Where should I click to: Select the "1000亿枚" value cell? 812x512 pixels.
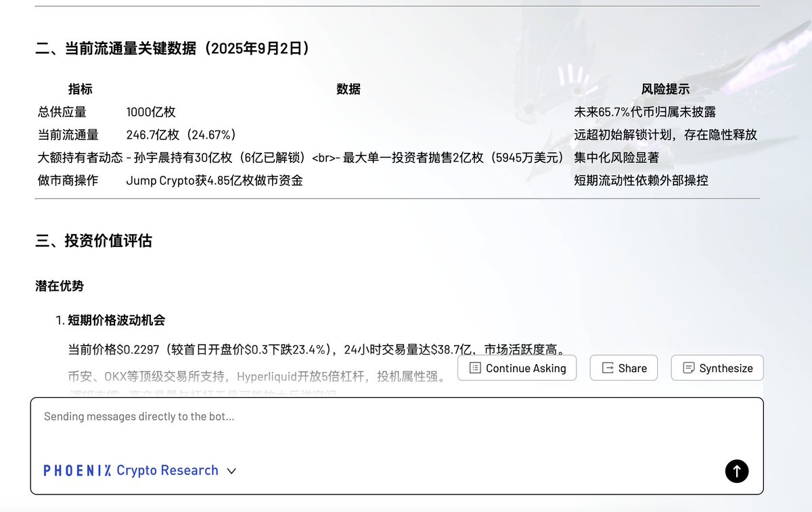coord(151,112)
